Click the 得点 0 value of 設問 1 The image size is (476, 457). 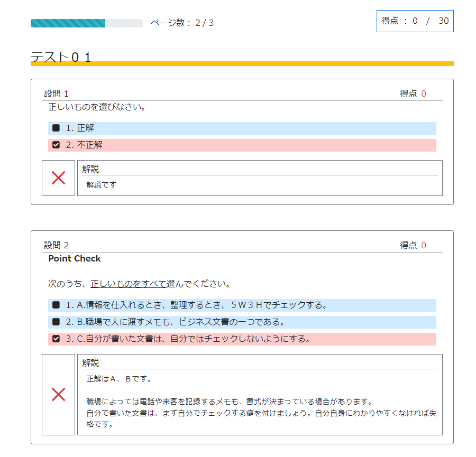pos(423,94)
